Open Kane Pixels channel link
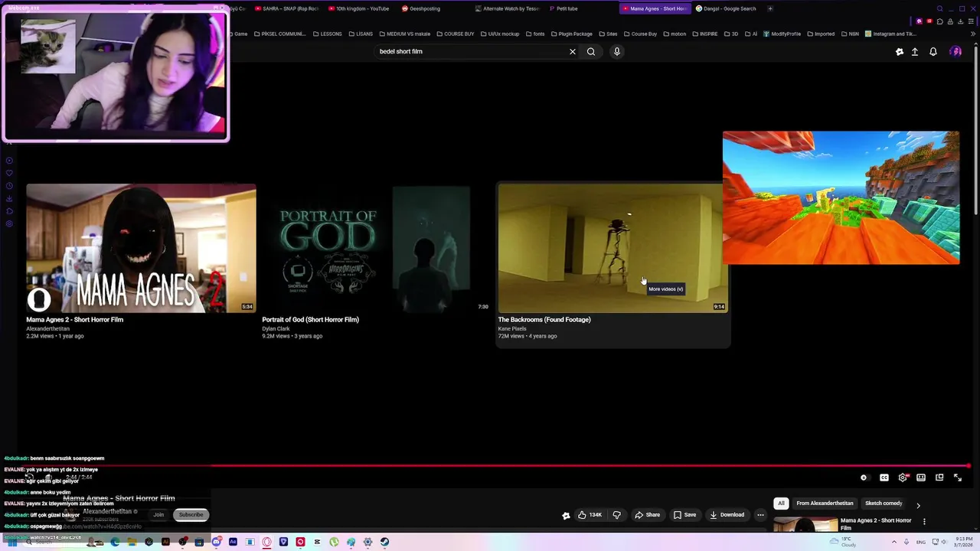 tap(512, 328)
